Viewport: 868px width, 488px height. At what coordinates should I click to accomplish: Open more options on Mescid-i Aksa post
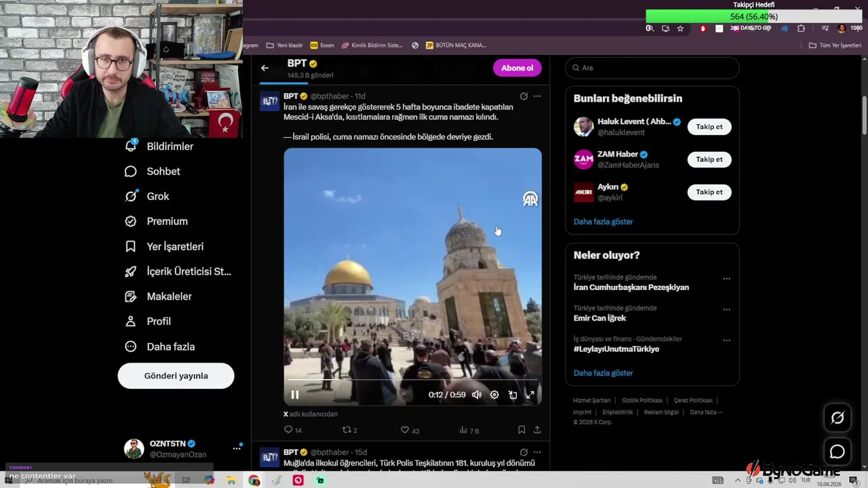coord(537,96)
